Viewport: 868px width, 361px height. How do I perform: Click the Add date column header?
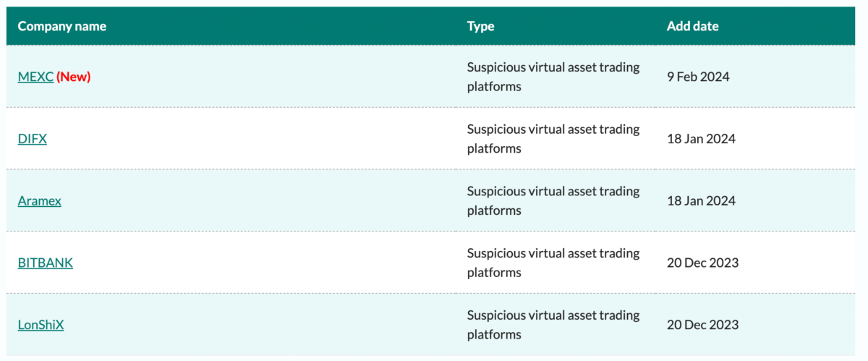(x=693, y=26)
